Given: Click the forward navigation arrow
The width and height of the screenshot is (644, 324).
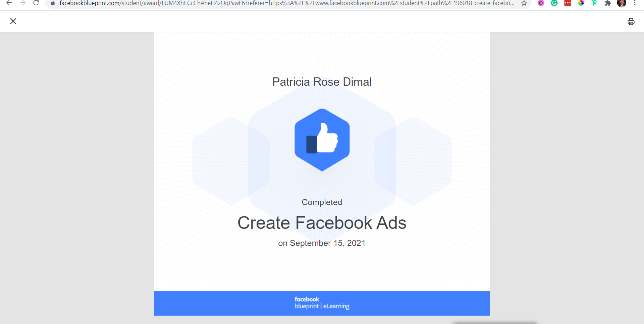Looking at the screenshot, I should [x=22, y=3].
